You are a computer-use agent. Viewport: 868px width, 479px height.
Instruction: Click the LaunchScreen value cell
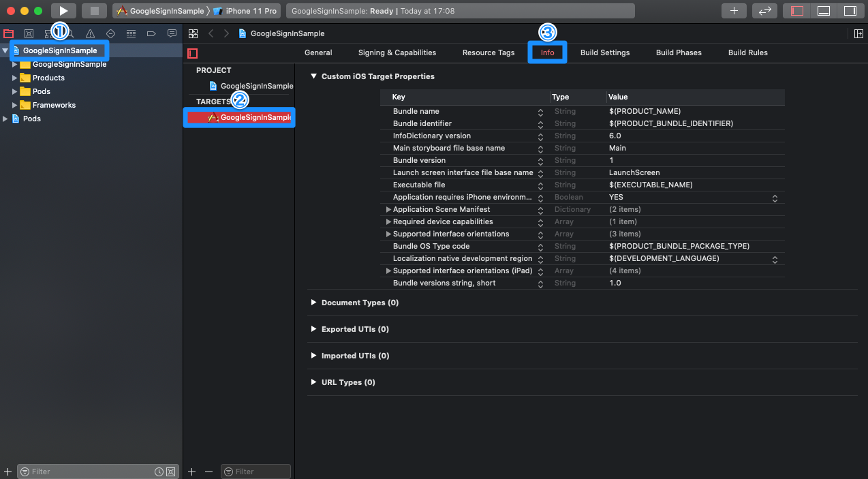(x=634, y=172)
